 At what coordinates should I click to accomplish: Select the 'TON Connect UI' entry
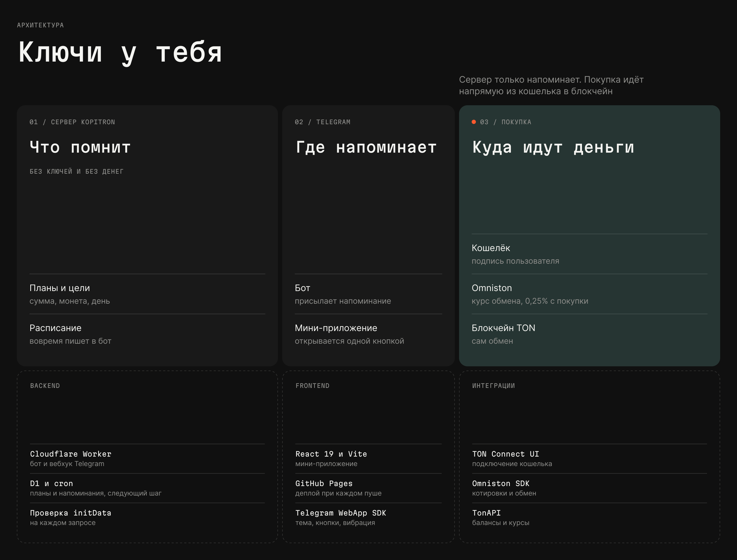[589, 459]
